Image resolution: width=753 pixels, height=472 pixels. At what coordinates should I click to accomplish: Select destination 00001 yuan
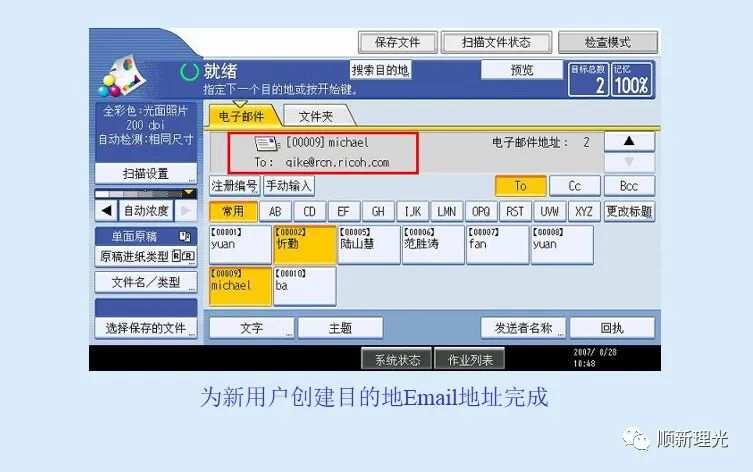coord(240,244)
